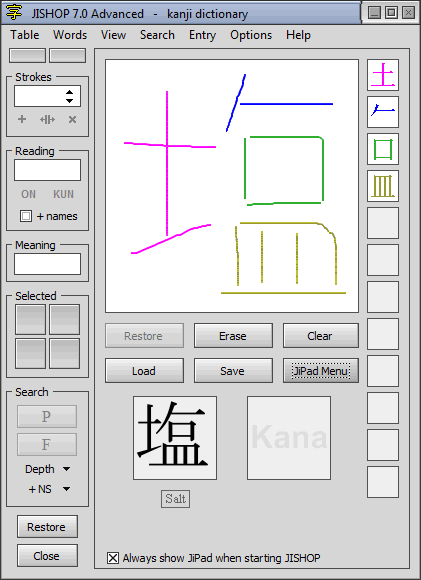Click the Meaning input field

coord(47,264)
